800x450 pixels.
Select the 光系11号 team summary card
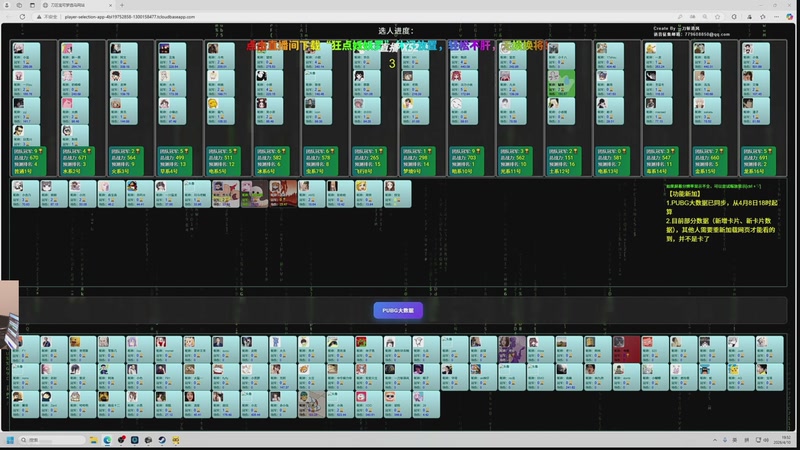(x=515, y=161)
